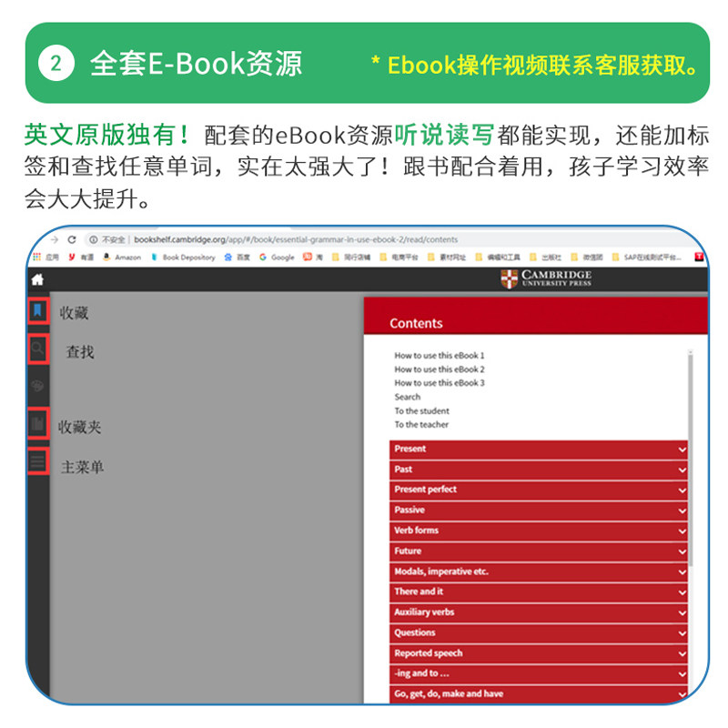Open the Search entry in Contents
Screen dimensions: 728x728
pos(408,397)
